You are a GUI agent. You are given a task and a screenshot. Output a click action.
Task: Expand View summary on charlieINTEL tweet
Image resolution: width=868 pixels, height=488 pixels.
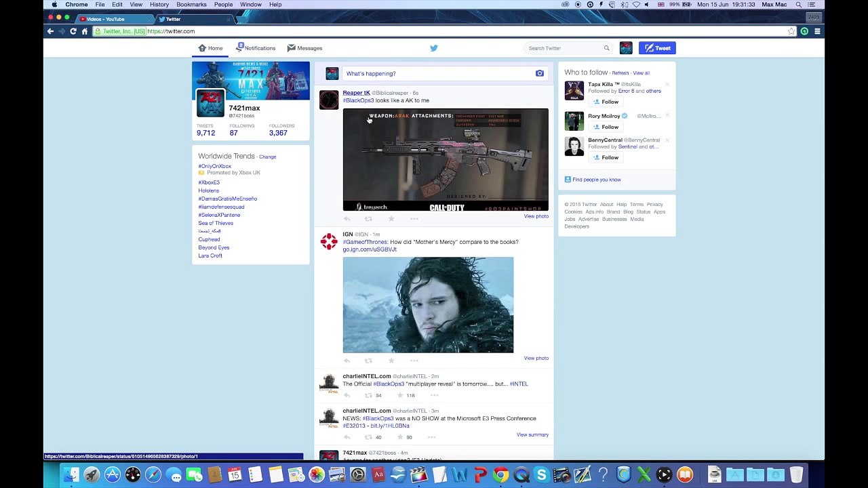(532, 434)
